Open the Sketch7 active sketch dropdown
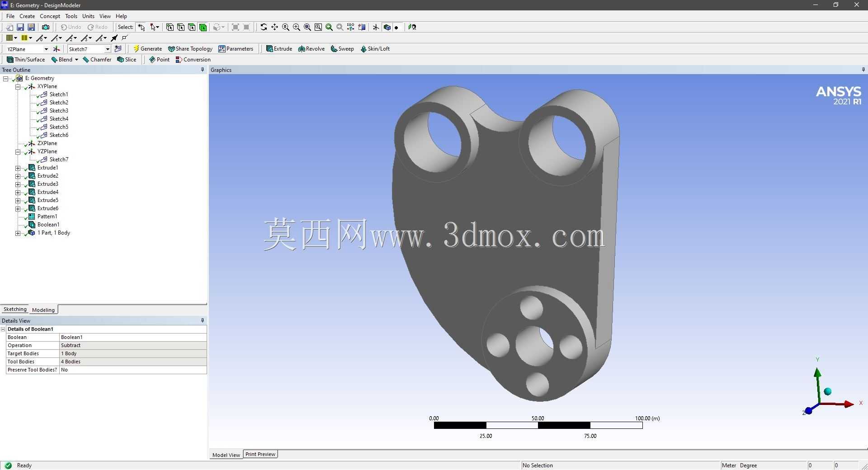 [108, 49]
